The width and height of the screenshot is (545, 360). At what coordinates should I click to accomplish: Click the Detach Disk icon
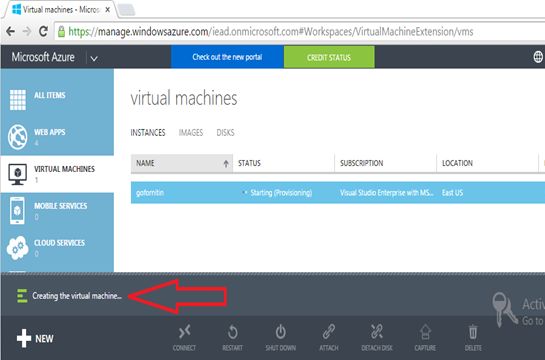[x=377, y=332]
